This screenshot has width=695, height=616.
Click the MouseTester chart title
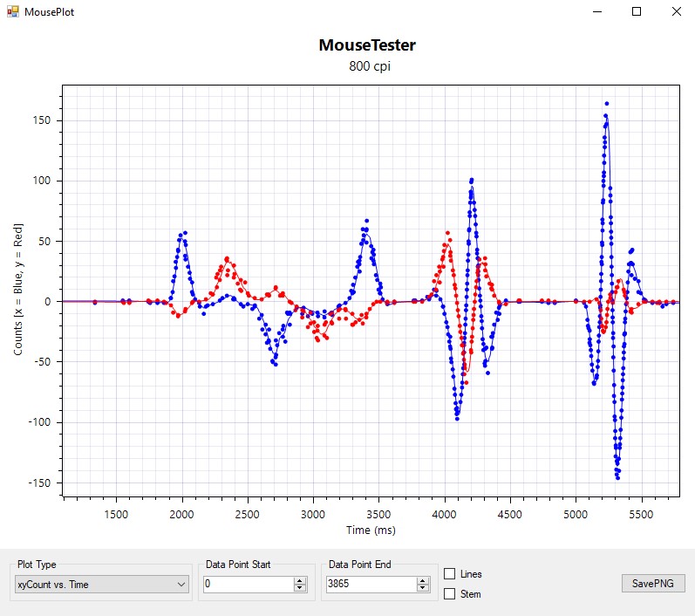[x=366, y=45]
